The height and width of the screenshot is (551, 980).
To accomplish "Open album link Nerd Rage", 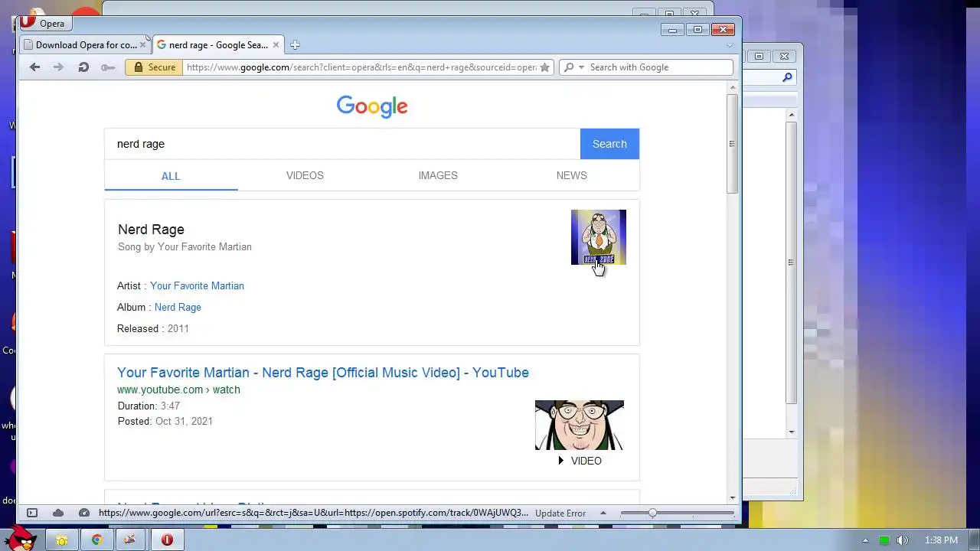I will coord(178,307).
